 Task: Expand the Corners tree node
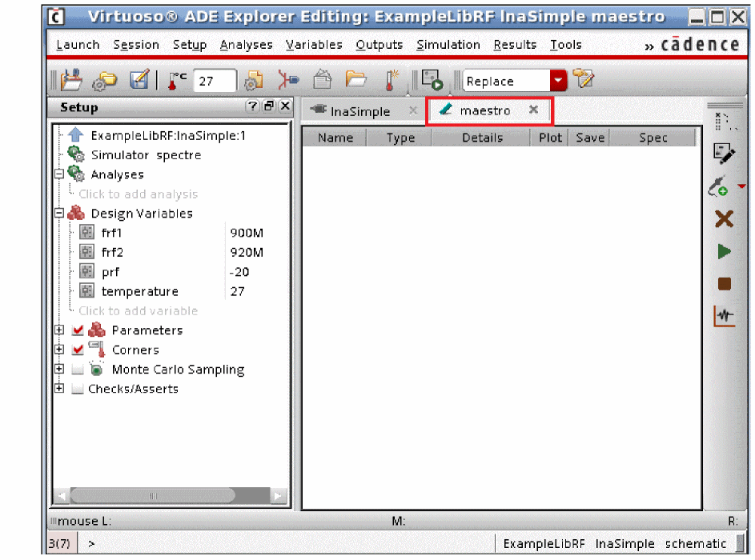click(59, 350)
